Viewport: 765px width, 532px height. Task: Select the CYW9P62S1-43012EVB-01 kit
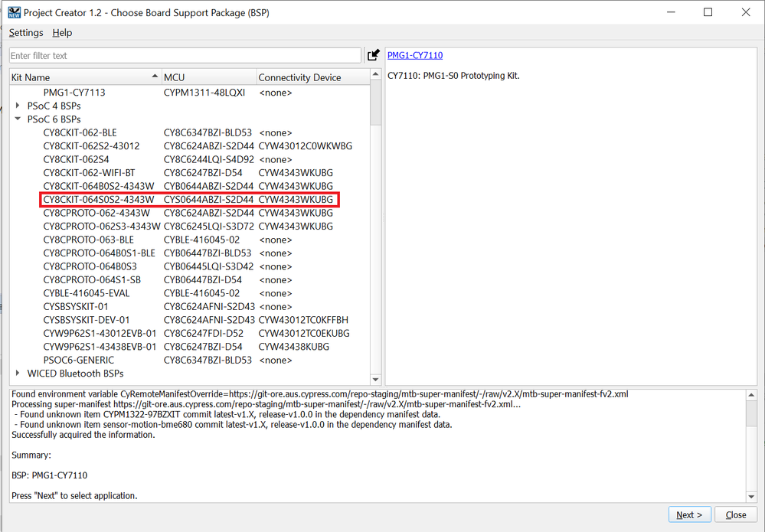[x=100, y=334]
